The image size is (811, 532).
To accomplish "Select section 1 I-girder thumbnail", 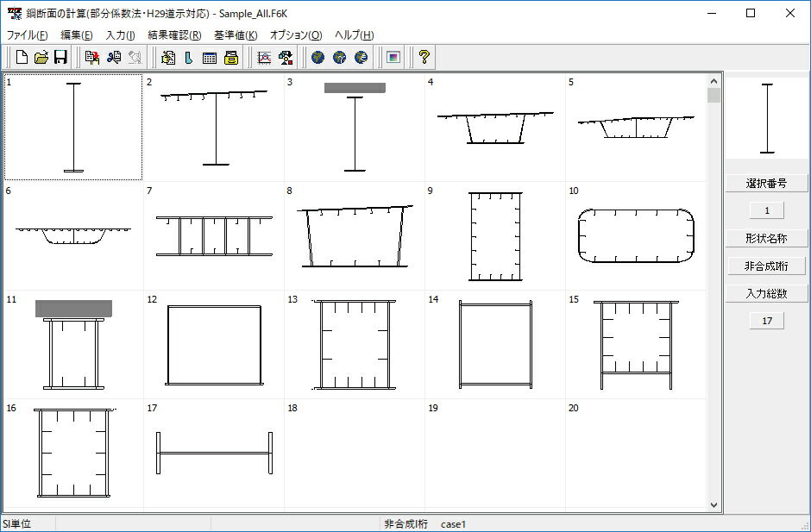I will pyautogui.click(x=73, y=128).
